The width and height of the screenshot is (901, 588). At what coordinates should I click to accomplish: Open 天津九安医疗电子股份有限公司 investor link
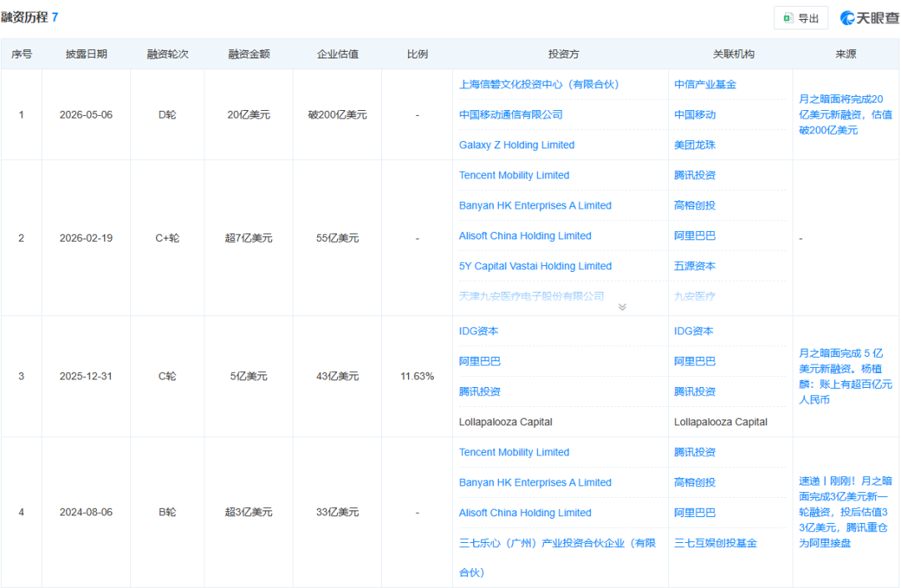(x=531, y=296)
